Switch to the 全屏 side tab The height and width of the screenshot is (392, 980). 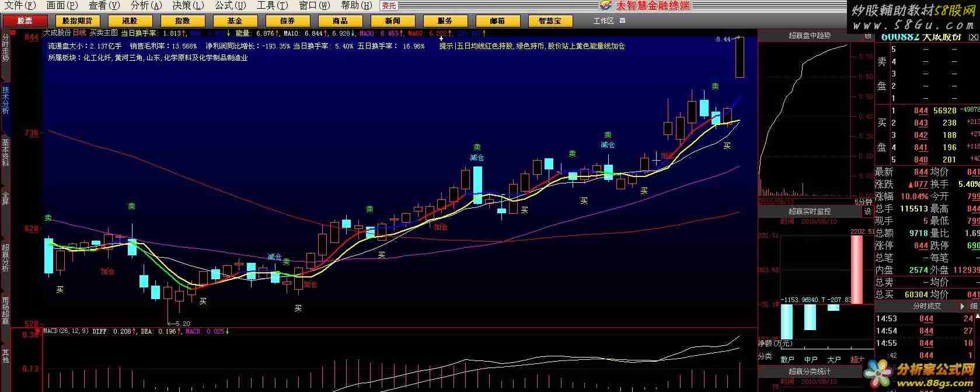click(5, 199)
